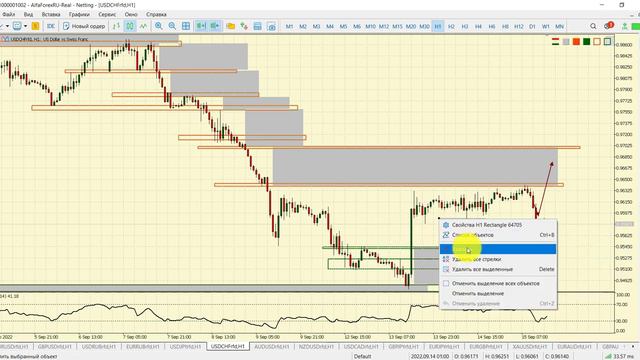This screenshot has height=360, width=640.
Task: Open the Справка menu
Action: [156, 14]
